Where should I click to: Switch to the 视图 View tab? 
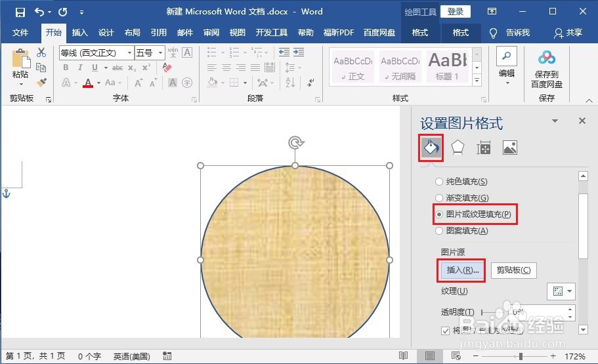(237, 33)
